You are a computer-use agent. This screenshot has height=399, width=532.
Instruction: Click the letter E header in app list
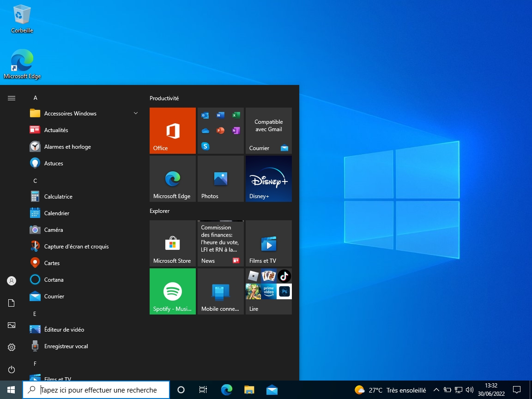click(x=35, y=314)
